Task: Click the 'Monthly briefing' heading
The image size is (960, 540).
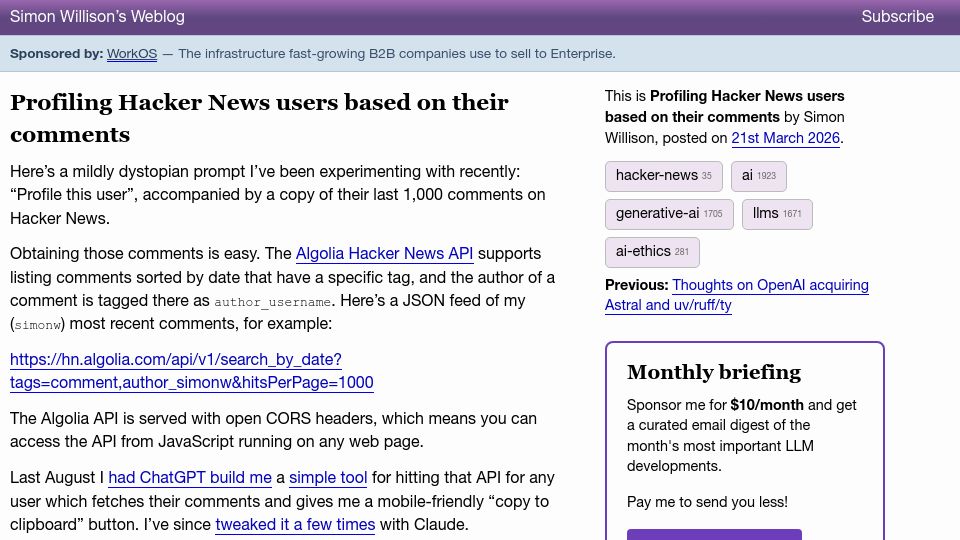Action: (714, 372)
